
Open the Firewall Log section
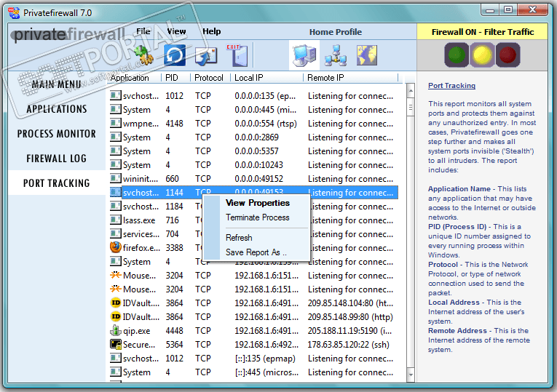coord(57,159)
